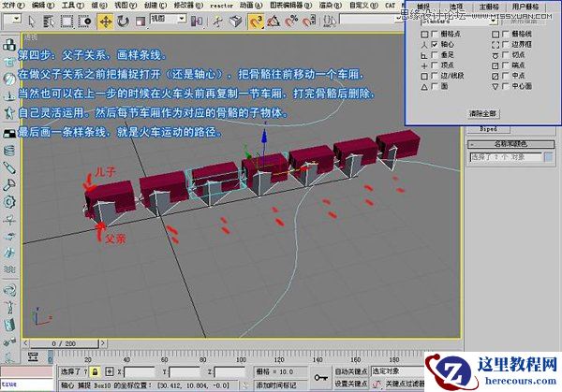Activate the Select and Move tool
The width and height of the screenshot is (562, 392).
click(x=105, y=22)
